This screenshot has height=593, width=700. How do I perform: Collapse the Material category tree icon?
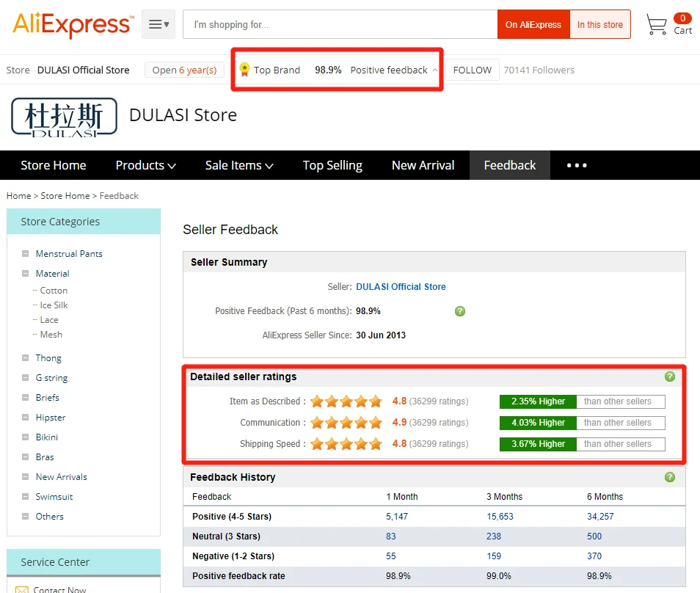pos(26,273)
